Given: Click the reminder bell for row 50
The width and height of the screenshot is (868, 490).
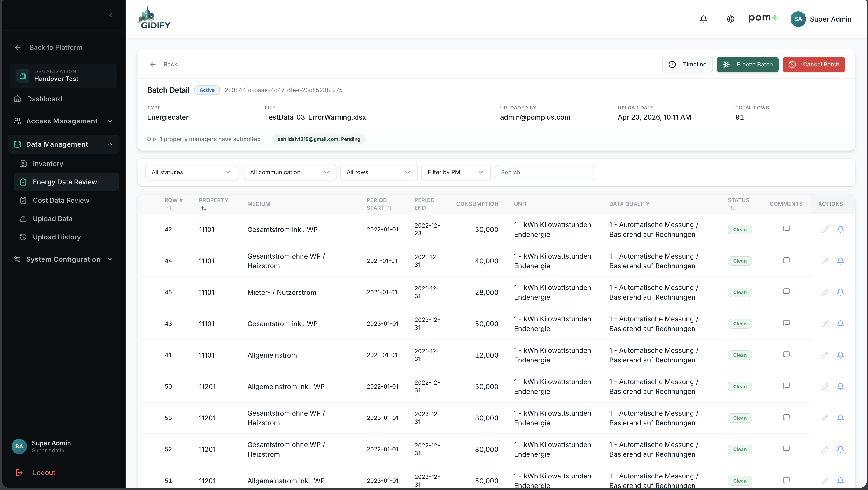Looking at the screenshot, I should click(x=840, y=387).
